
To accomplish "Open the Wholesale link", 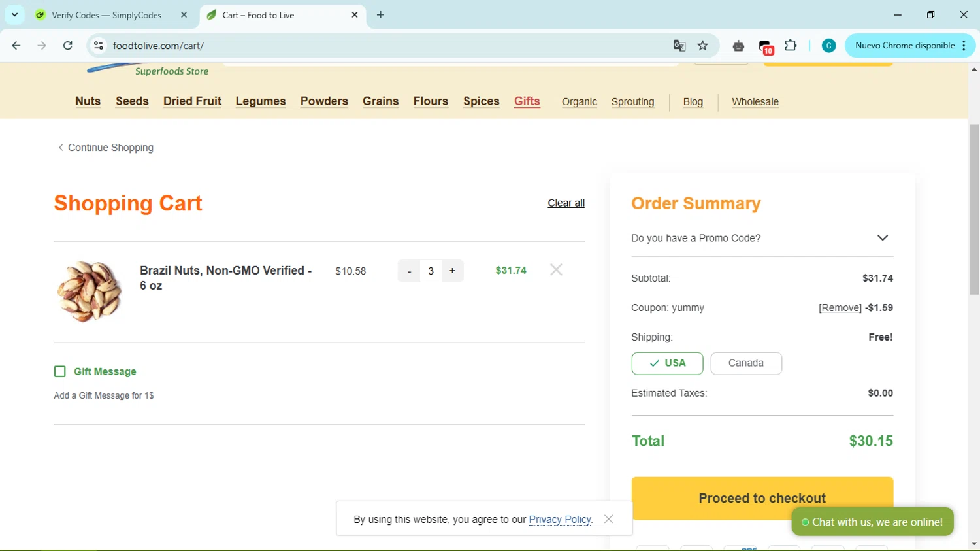I will tap(755, 102).
